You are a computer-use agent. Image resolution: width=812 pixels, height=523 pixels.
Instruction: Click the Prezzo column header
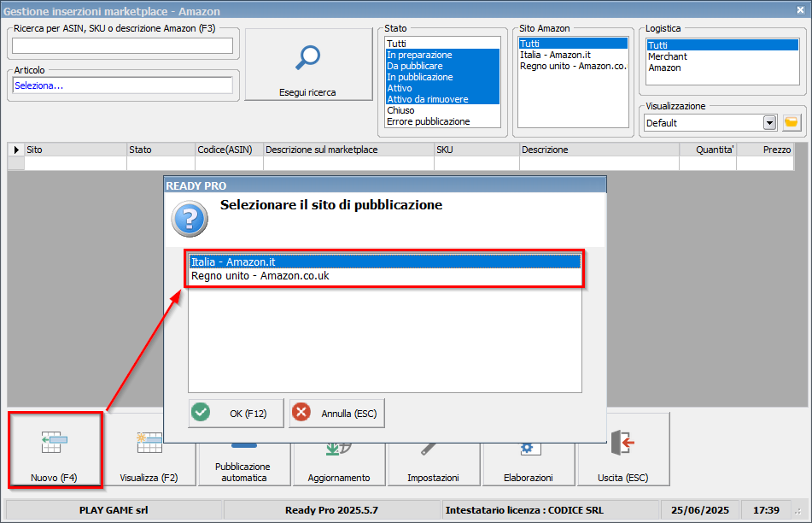click(765, 150)
